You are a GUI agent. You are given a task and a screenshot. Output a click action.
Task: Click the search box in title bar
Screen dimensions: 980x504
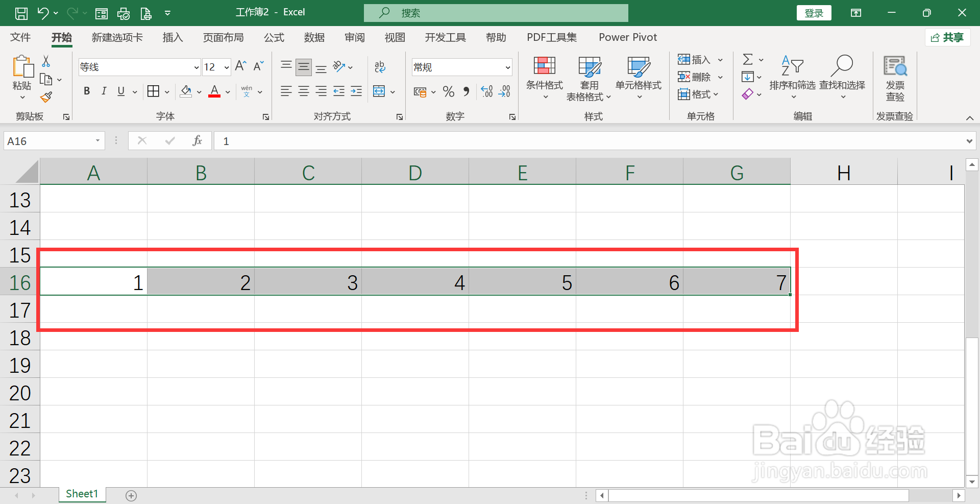click(x=496, y=13)
